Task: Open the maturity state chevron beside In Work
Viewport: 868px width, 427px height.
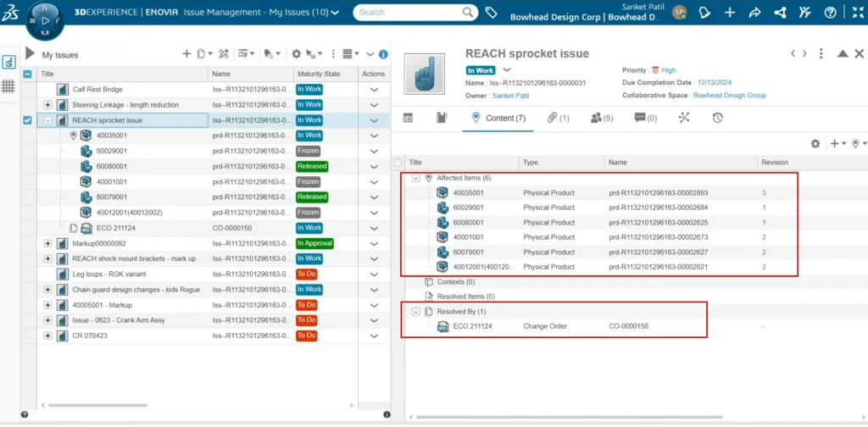Action: click(507, 69)
